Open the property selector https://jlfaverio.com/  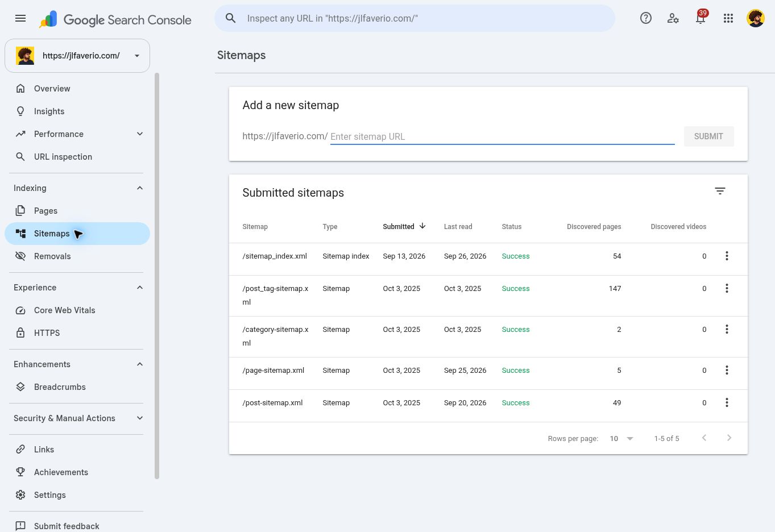pyautogui.click(x=77, y=56)
